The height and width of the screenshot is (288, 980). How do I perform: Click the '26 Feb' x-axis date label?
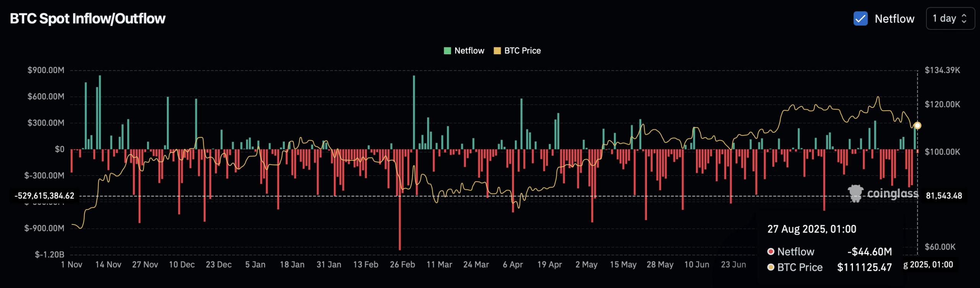click(x=402, y=265)
